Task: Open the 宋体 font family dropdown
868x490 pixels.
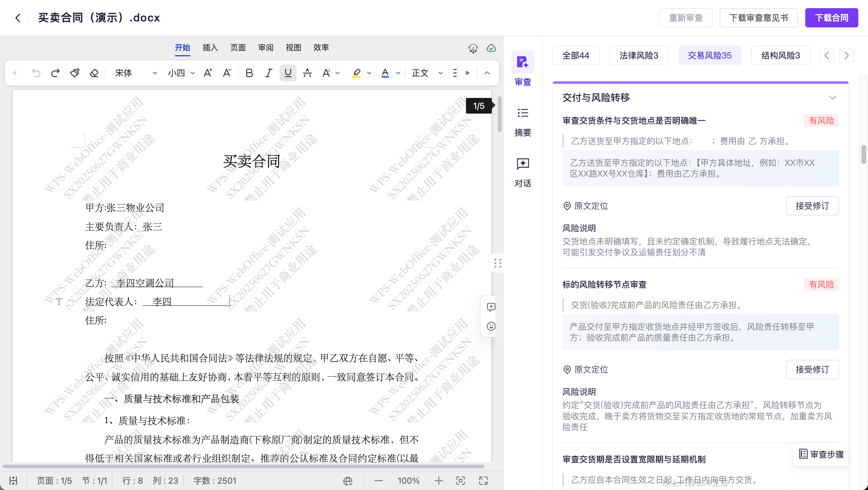Action: (x=154, y=73)
